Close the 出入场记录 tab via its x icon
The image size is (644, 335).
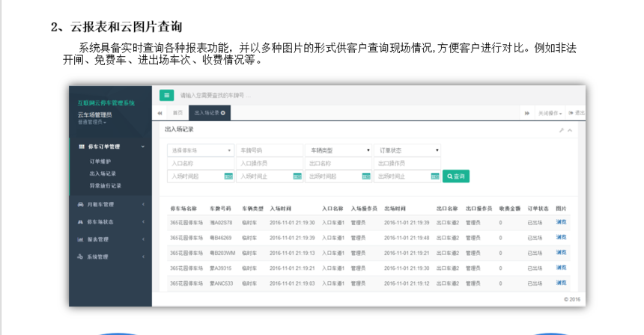pos(223,113)
